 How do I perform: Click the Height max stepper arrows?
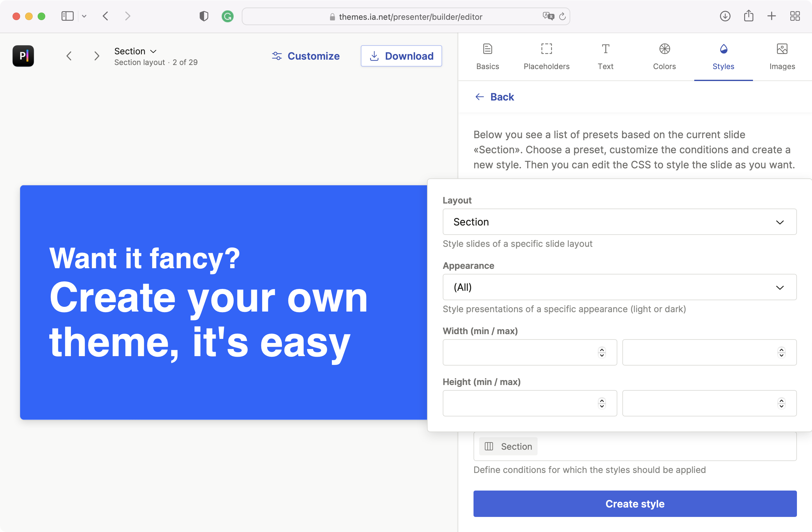[x=781, y=403]
